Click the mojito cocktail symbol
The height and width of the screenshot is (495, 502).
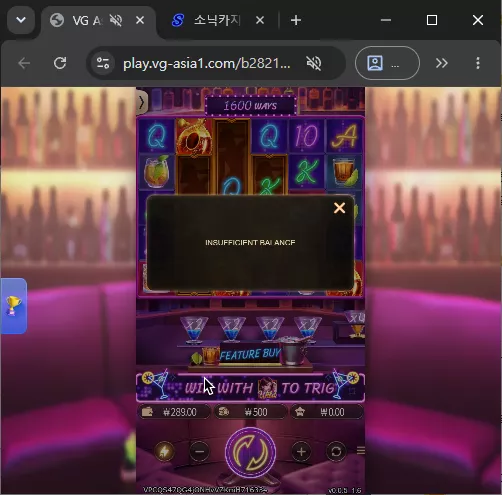tap(156, 172)
